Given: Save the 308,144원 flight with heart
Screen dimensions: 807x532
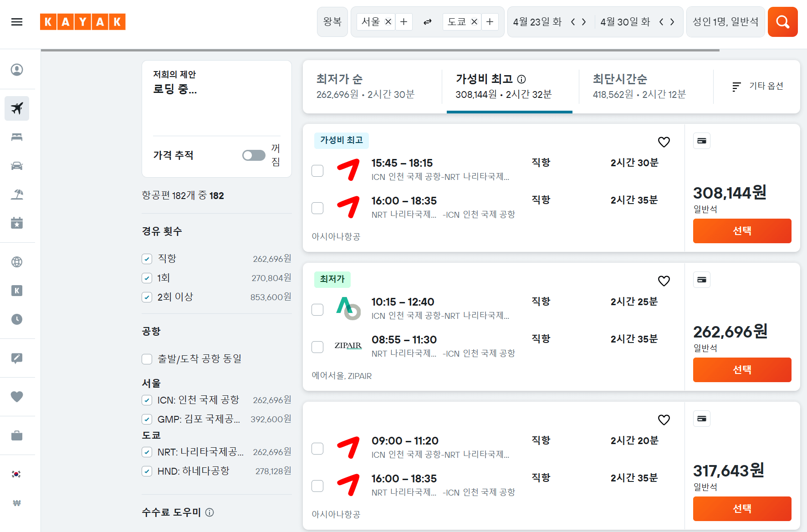Looking at the screenshot, I should 664,142.
